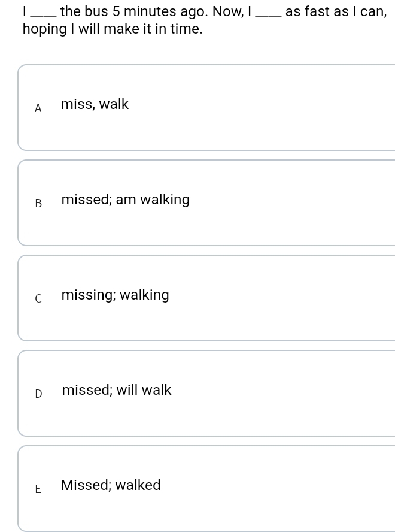Click the words 'am walking' in option B
The image size is (395, 532).
pyautogui.click(x=153, y=200)
